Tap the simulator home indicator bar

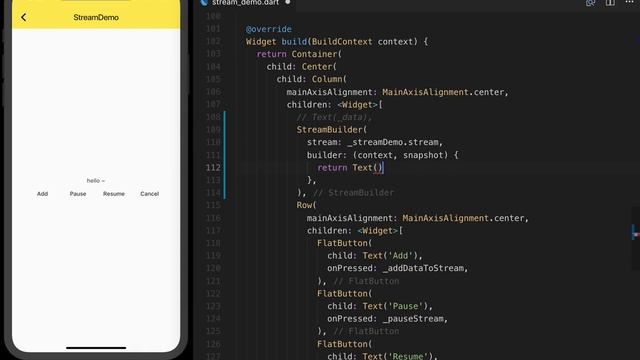tap(96, 348)
